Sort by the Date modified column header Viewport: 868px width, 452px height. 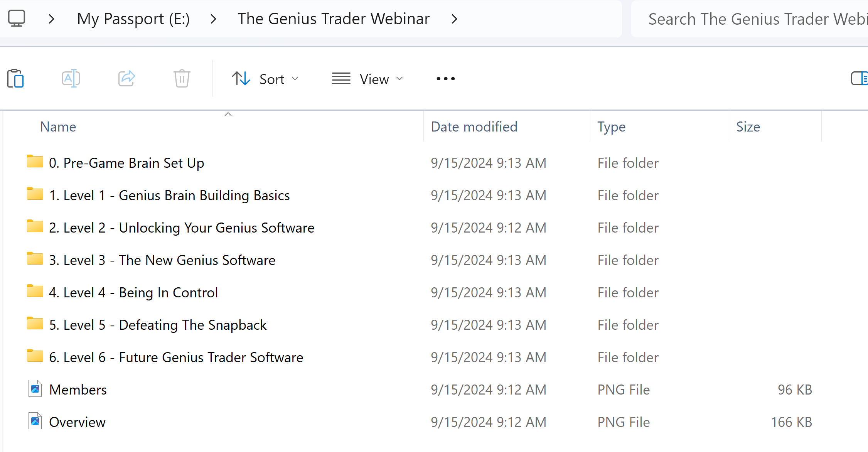pos(474,127)
